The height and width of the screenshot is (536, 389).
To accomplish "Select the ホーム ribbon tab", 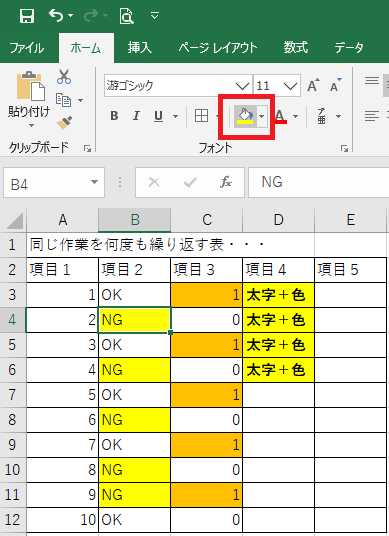I will 86,48.
